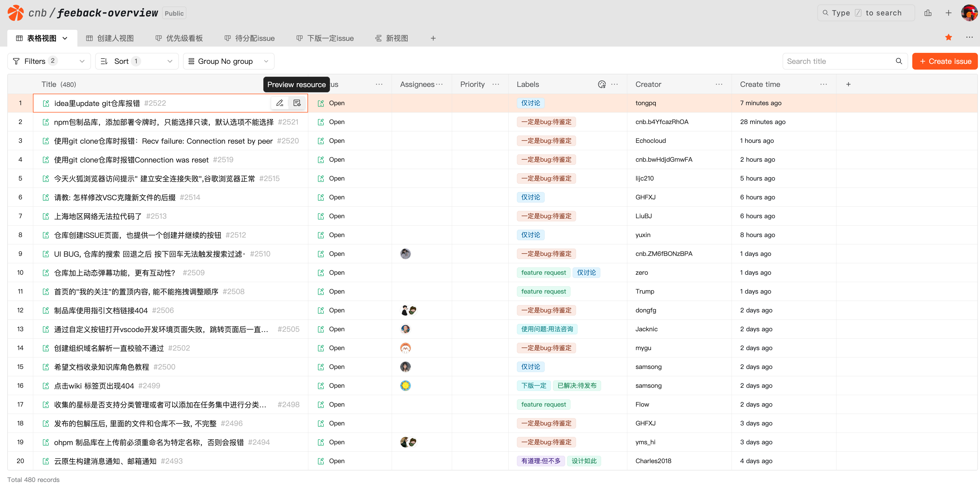
Task: Open the three-dot menu beside the star
Action: coord(969,37)
